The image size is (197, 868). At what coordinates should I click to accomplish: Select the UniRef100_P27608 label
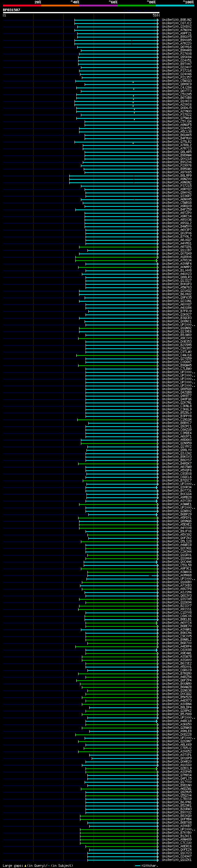coord(176,54)
